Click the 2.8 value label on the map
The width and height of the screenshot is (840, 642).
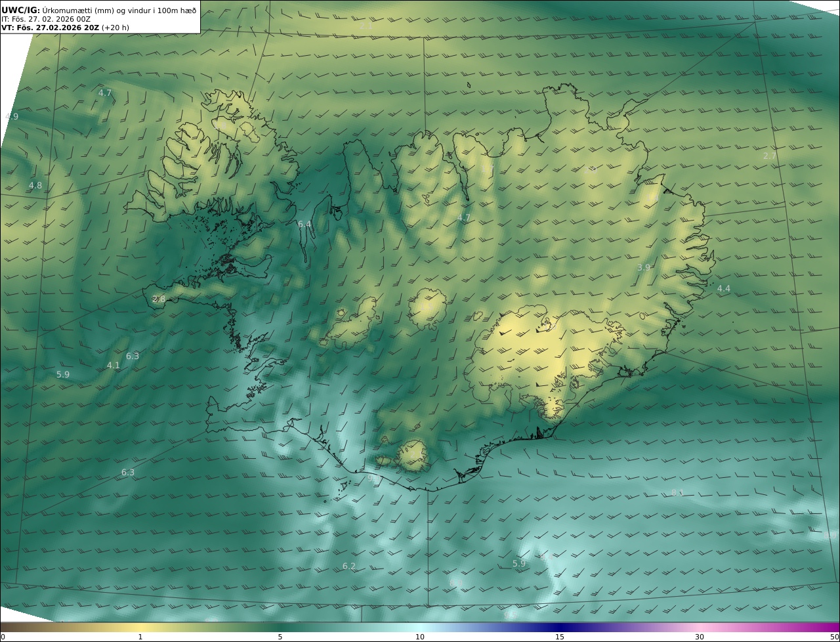159,299
